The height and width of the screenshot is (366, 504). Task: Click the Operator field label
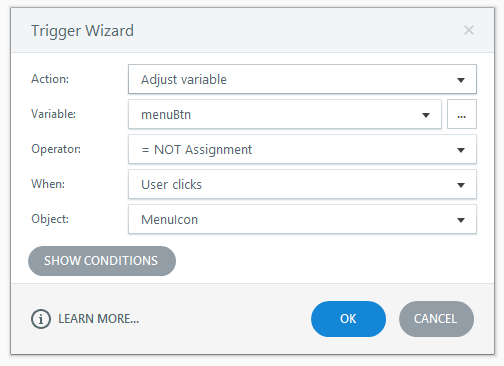(x=56, y=149)
